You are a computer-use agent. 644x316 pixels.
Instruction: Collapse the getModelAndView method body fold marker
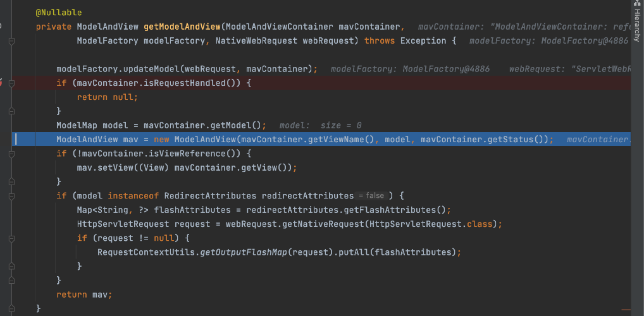pos(11,40)
